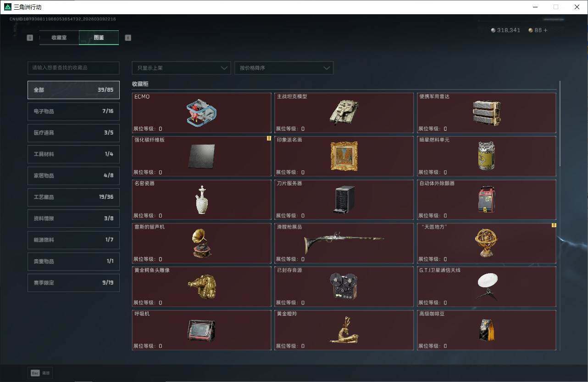This screenshot has height=382, width=588.
Task: Select the 工具材料 category
Action: click(x=73, y=154)
